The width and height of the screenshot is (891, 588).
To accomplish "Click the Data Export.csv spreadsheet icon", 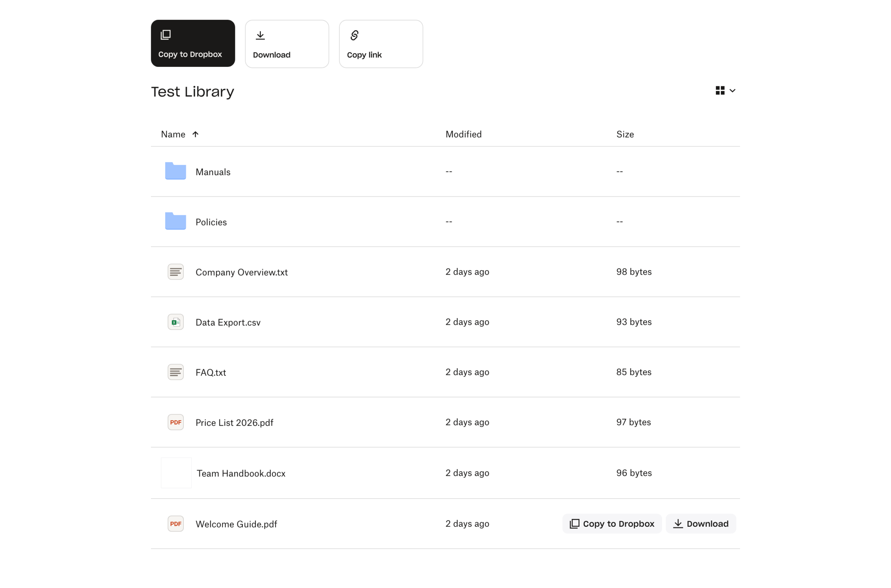I will [175, 322].
